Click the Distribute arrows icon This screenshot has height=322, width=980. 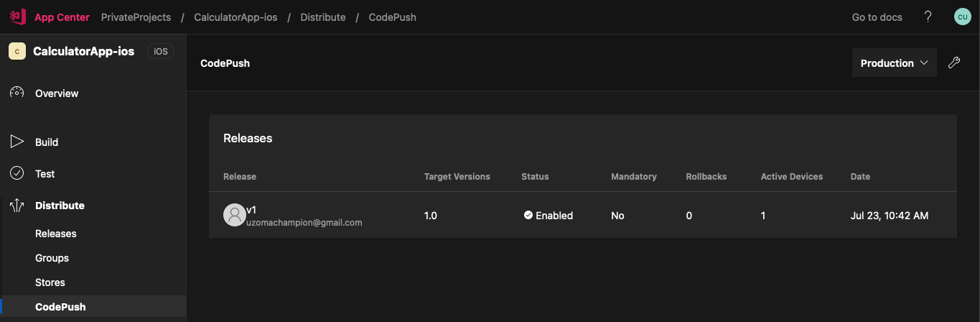pos(17,206)
